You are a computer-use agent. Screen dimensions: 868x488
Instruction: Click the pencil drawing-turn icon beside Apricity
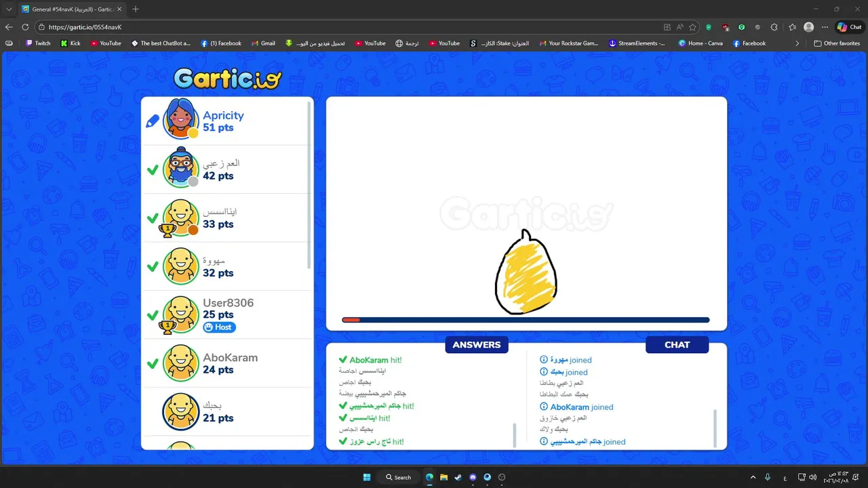153,121
